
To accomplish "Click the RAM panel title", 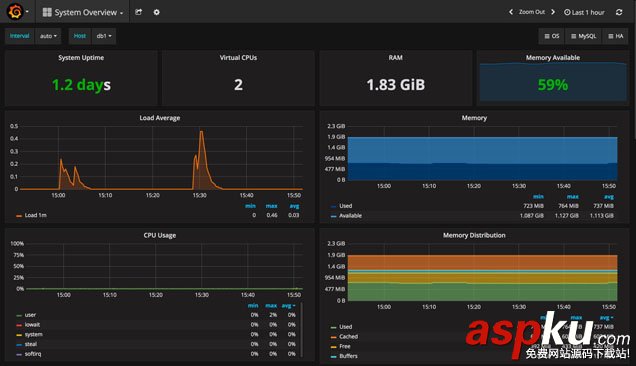I will [x=395, y=58].
